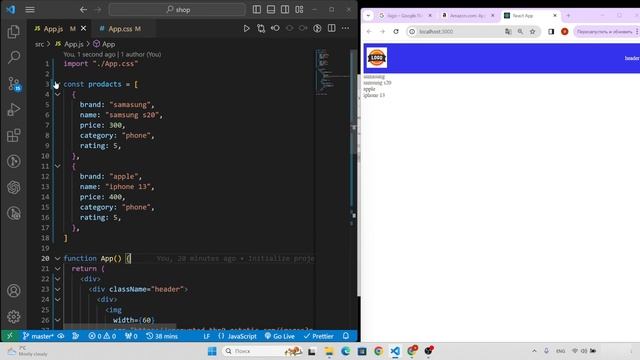640x360 pixels.
Task: Click the 'shop' command center search box
Action: point(177,9)
